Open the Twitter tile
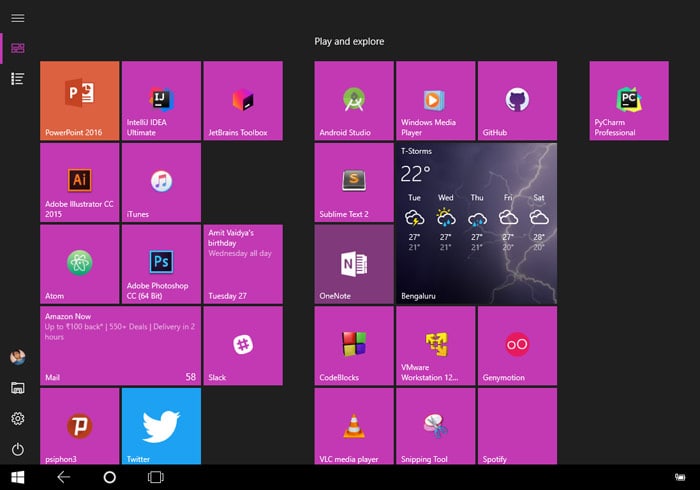The image size is (700, 490). click(161, 426)
